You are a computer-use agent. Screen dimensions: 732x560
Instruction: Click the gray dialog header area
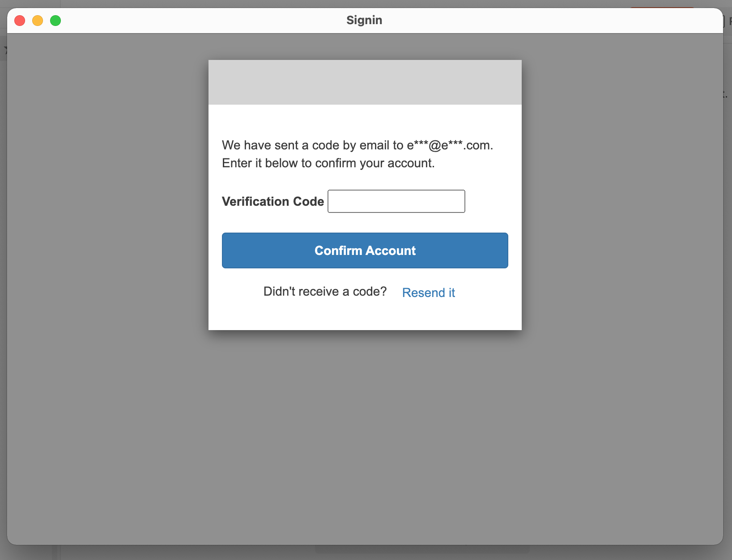click(365, 82)
